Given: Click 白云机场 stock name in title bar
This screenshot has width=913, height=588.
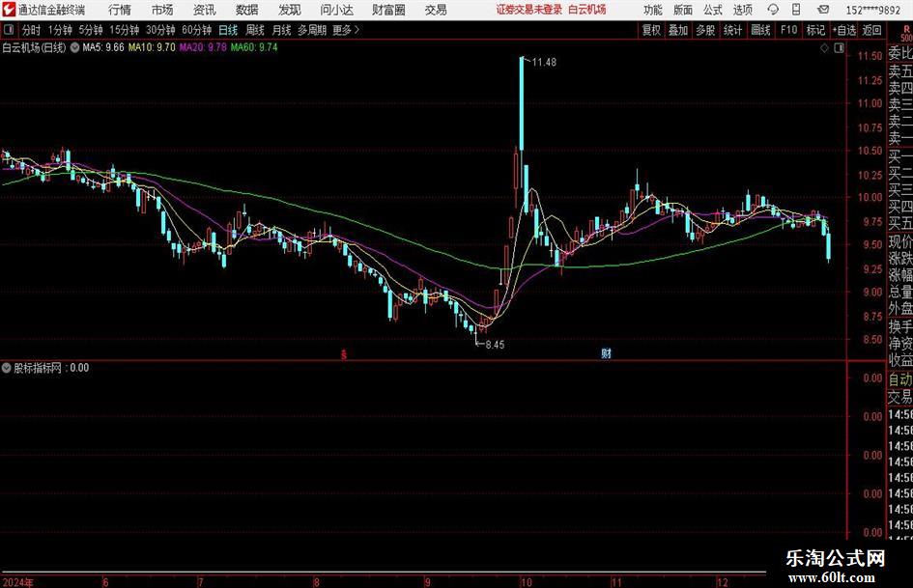Looking at the screenshot, I should click(x=587, y=10).
